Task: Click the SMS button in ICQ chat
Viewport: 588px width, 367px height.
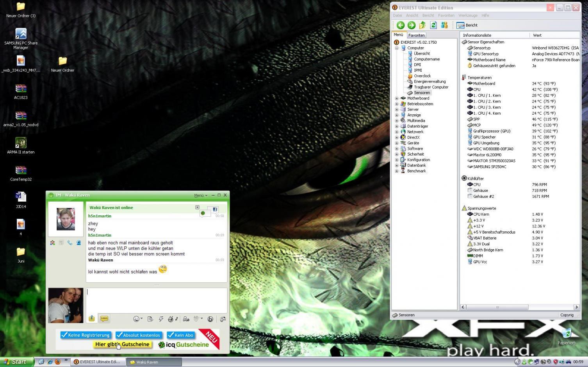Action: (104, 319)
